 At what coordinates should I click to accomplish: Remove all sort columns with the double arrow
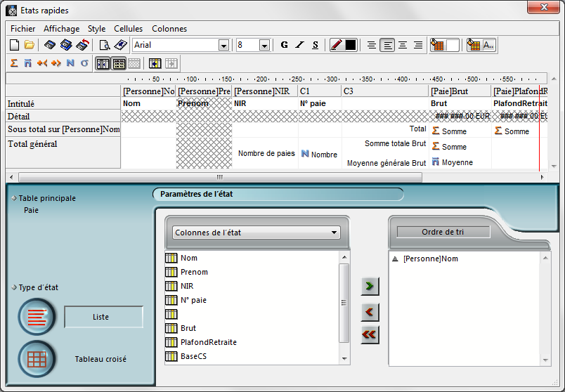pyautogui.click(x=370, y=334)
